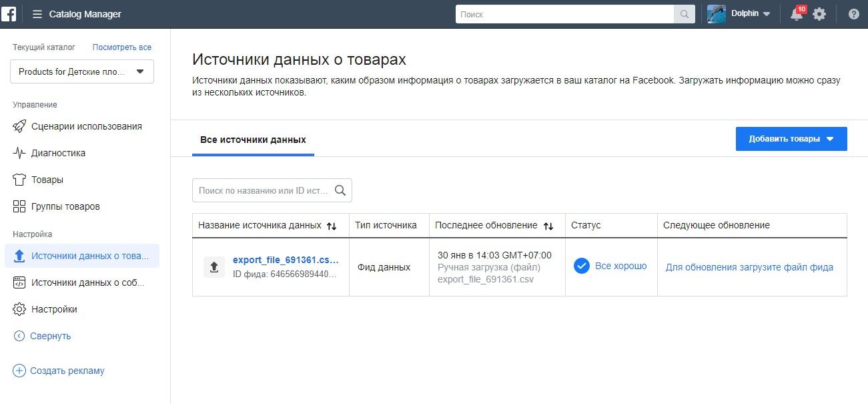
Task: Select Источники данных о това... sidebar item
Action: (82, 256)
